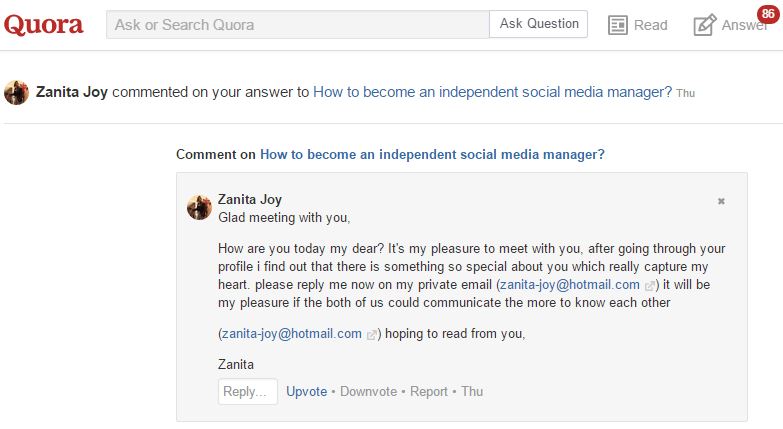Image resolution: width=783 pixels, height=429 pixels.
Task: Click the 'hoping to read from you,' text
Action: 455,334
